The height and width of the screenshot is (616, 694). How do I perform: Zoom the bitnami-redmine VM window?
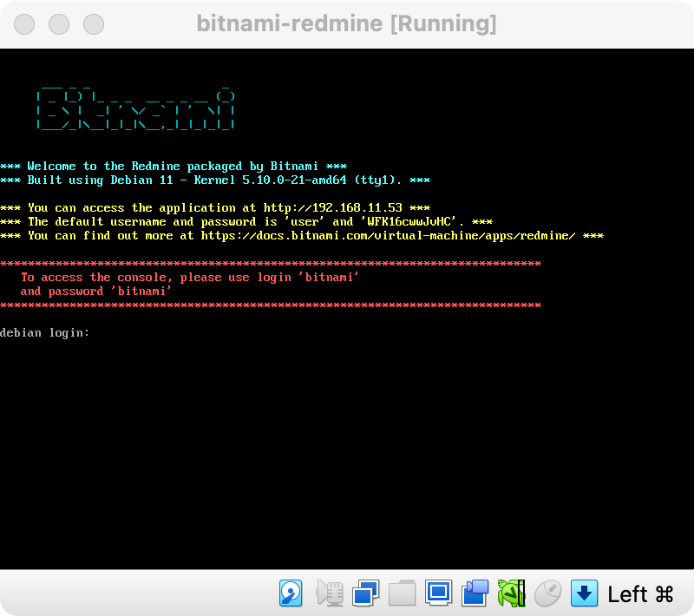94,24
